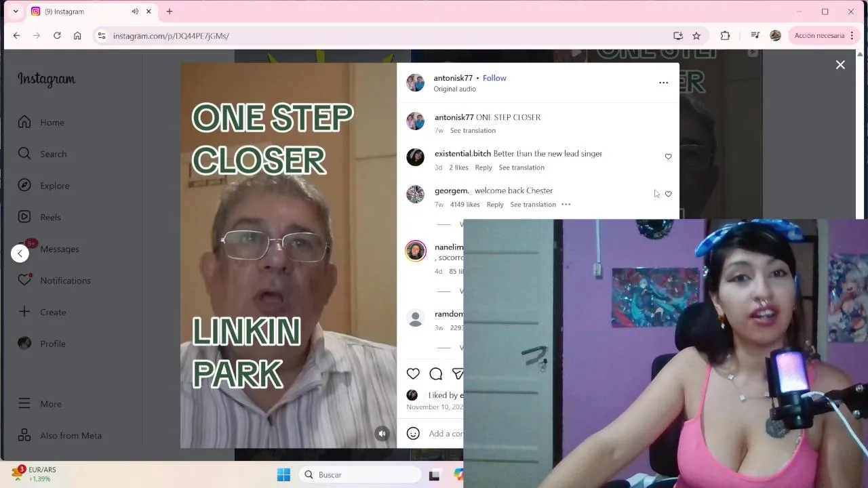Viewport: 868px width, 488px height.
Task: Reload the page in Chrome
Action: 57,35
